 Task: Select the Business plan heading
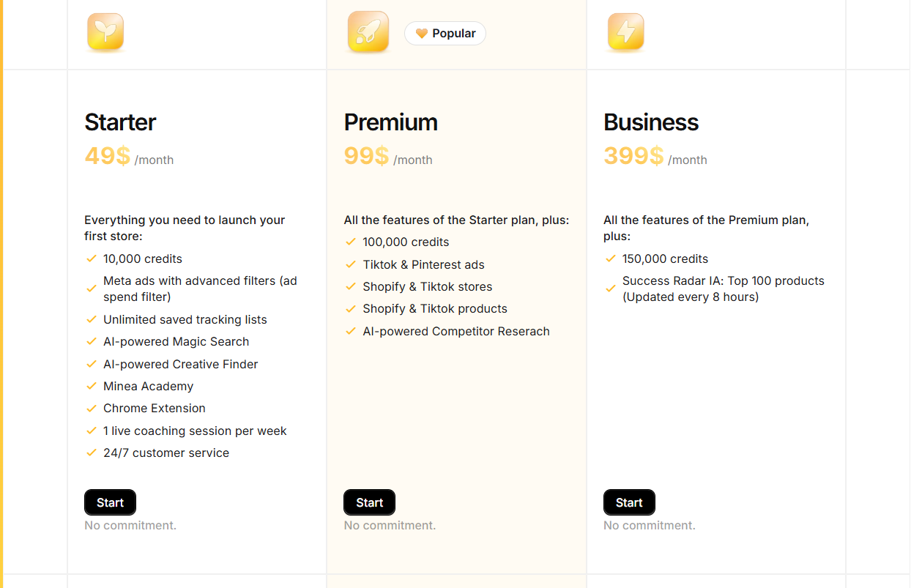[x=651, y=122]
